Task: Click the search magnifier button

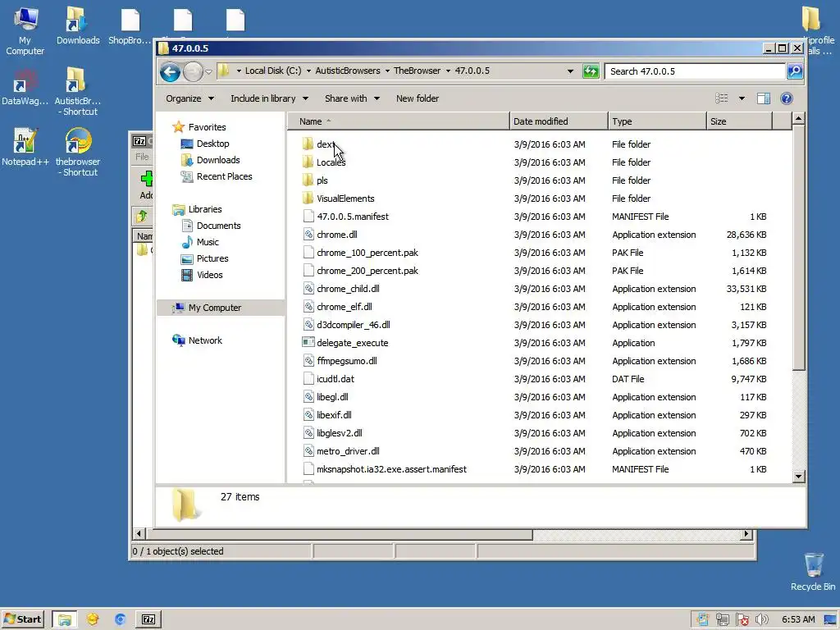Action: [x=795, y=71]
